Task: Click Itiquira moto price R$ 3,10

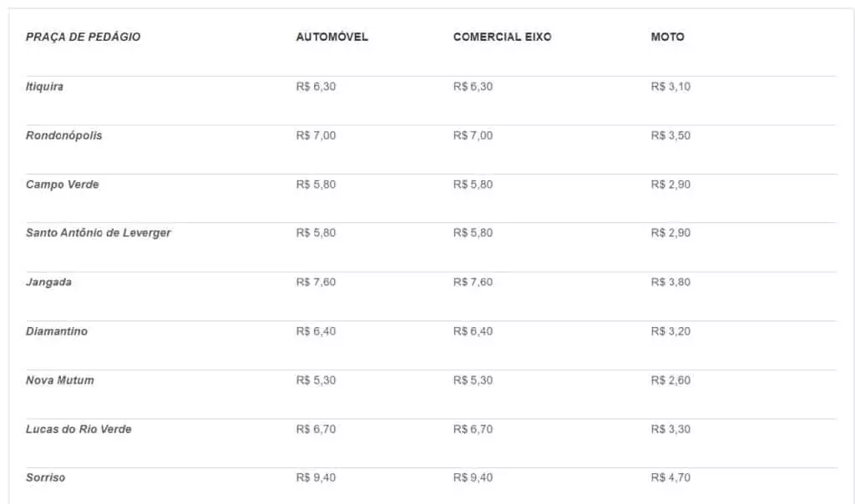Action: pyautogui.click(x=670, y=87)
